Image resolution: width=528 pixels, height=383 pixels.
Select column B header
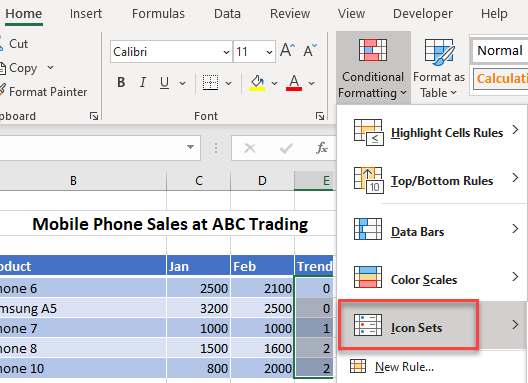[83, 181]
